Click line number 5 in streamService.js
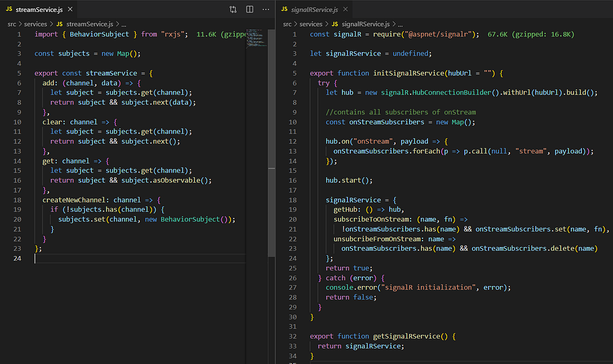 pos(19,73)
